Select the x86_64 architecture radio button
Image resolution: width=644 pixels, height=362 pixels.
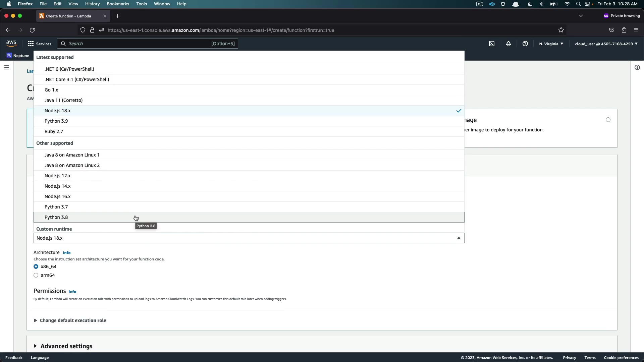[36, 266]
